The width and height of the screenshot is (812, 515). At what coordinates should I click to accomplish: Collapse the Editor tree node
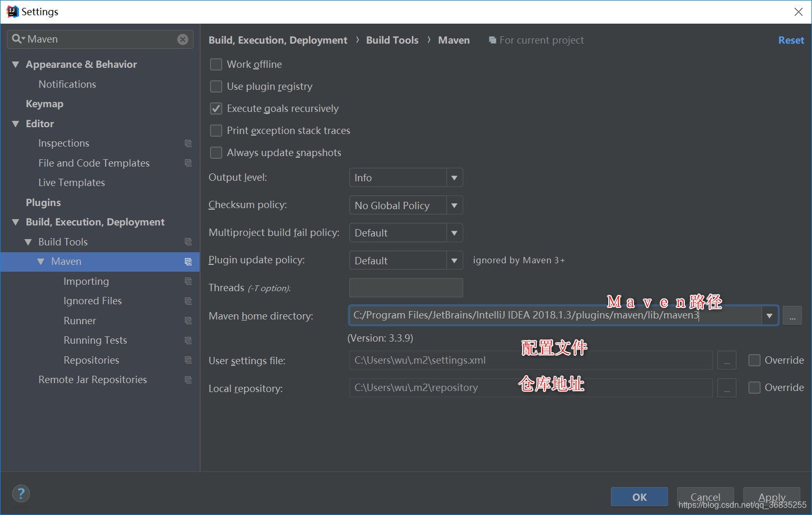pyautogui.click(x=16, y=124)
